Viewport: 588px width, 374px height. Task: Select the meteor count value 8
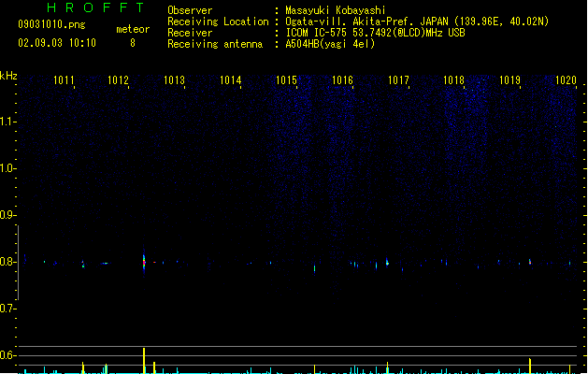tap(133, 43)
